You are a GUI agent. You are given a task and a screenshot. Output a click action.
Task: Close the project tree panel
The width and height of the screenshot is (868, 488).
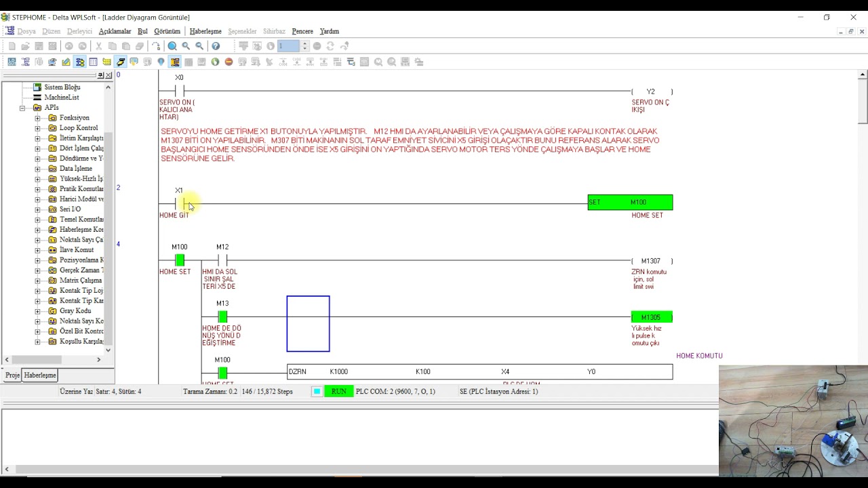pos(108,75)
